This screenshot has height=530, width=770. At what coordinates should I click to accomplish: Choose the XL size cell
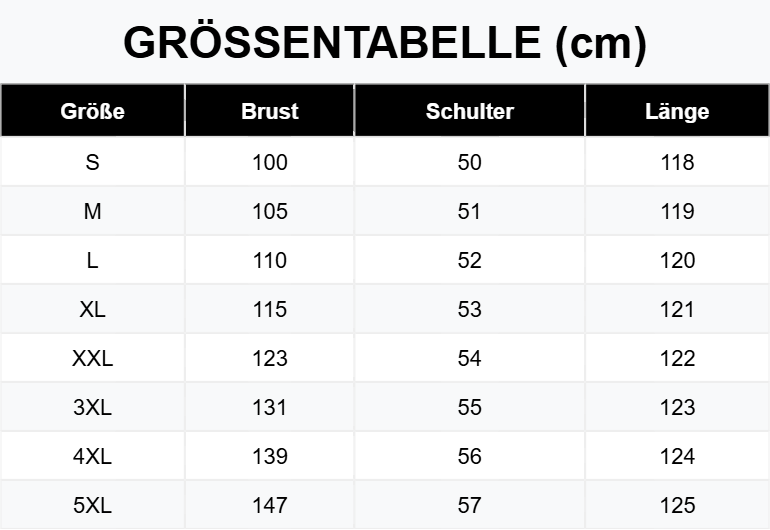(92, 309)
